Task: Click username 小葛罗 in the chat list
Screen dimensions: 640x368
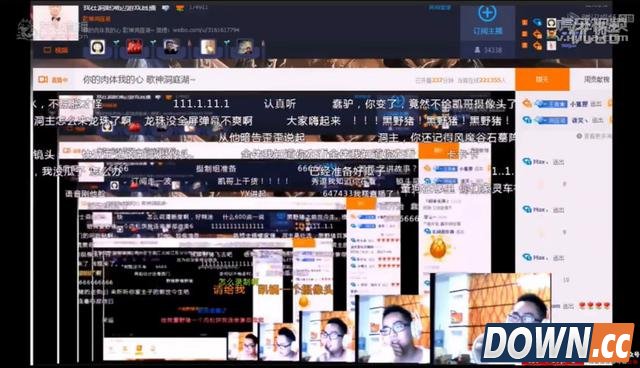Action: [578, 104]
